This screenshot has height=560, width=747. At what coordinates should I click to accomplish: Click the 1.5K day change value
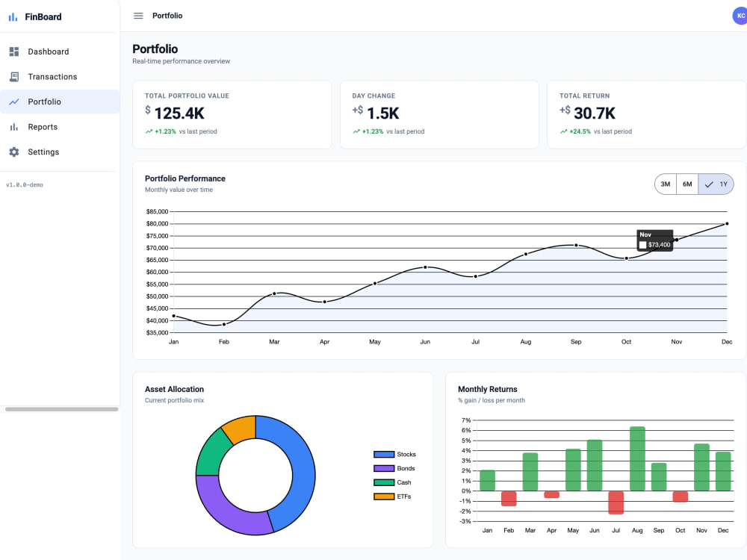pos(383,113)
